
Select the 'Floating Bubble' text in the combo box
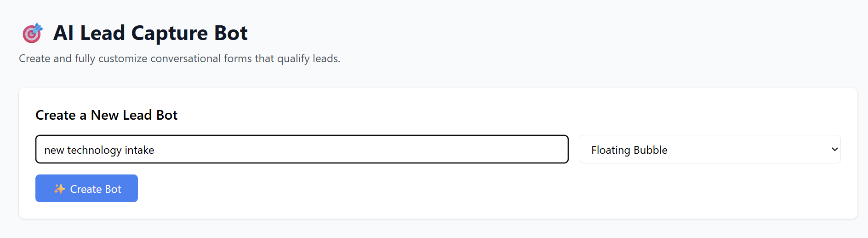[x=629, y=150]
